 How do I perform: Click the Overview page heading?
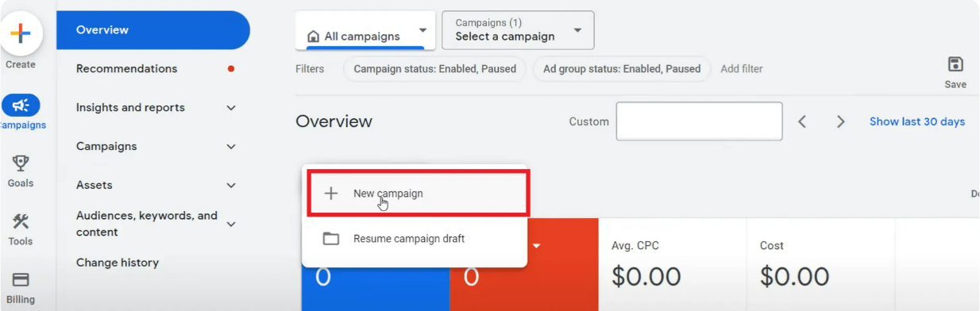334,121
